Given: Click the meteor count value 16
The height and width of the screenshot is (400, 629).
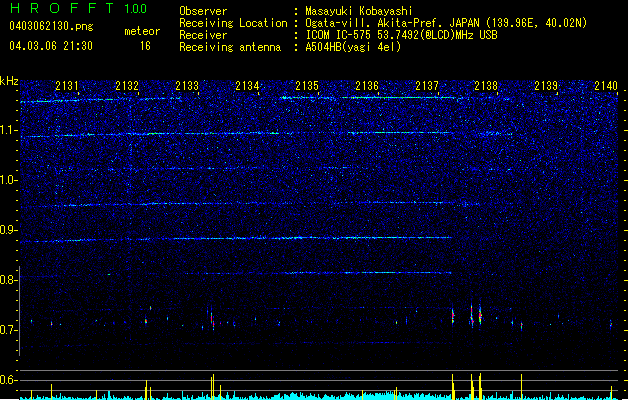Looking at the screenshot, I should tap(145, 46).
